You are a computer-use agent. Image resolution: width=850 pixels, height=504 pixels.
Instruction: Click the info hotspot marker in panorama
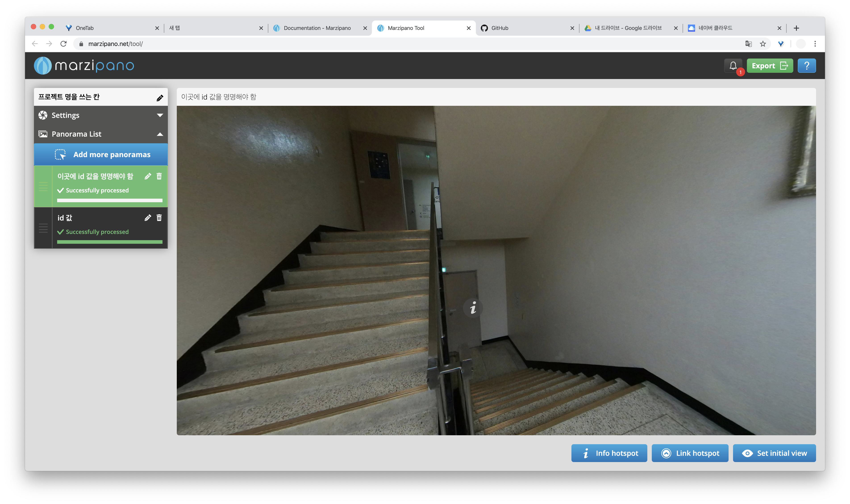tap(473, 308)
